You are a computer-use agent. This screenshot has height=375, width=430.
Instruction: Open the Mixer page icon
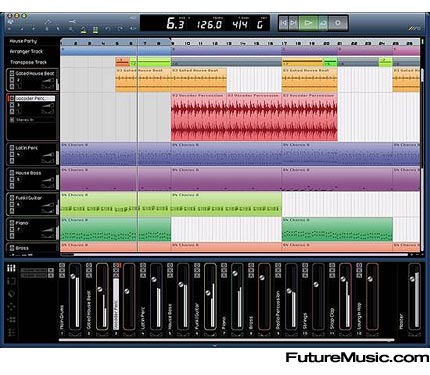click(x=11, y=268)
